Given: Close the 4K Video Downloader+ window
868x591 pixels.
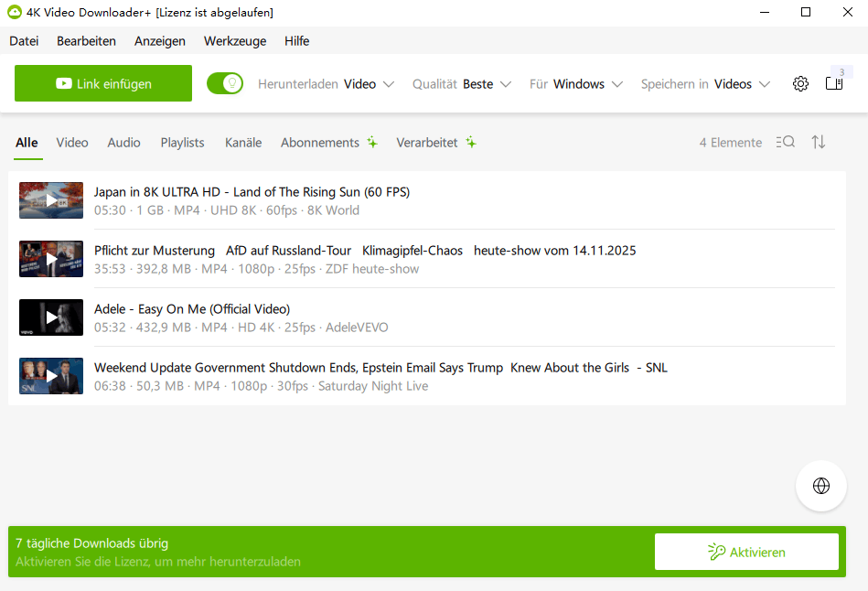Looking at the screenshot, I should pyautogui.click(x=848, y=12).
